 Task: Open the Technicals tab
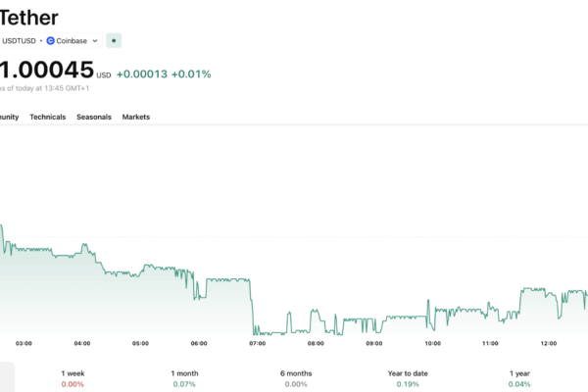(x=48, y=117)
